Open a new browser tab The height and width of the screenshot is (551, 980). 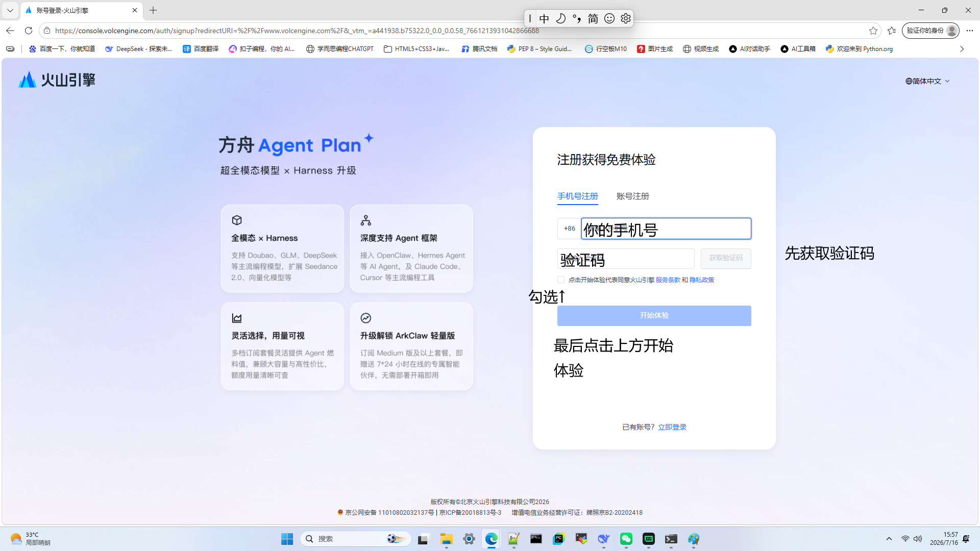point(153,10)
